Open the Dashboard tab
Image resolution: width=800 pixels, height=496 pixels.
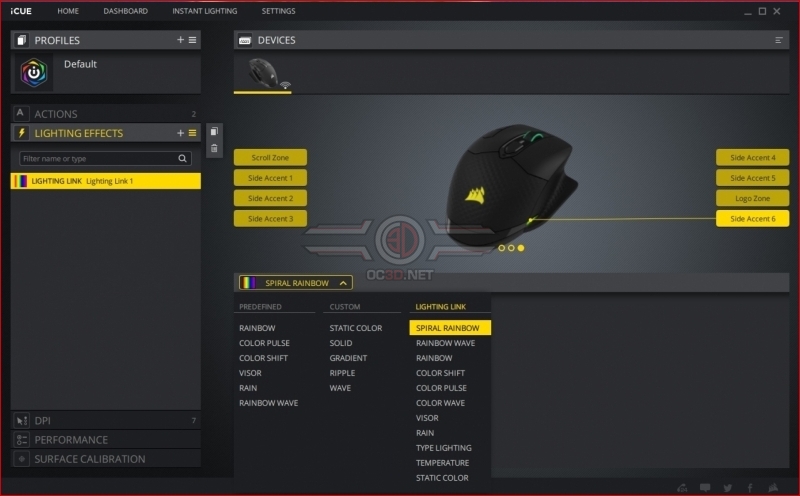point(126,11)
